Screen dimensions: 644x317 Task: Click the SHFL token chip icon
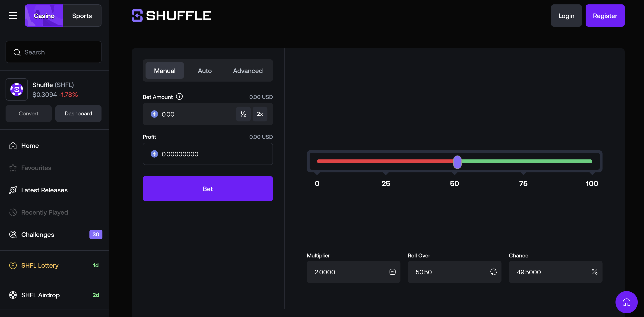pos(17,89)
